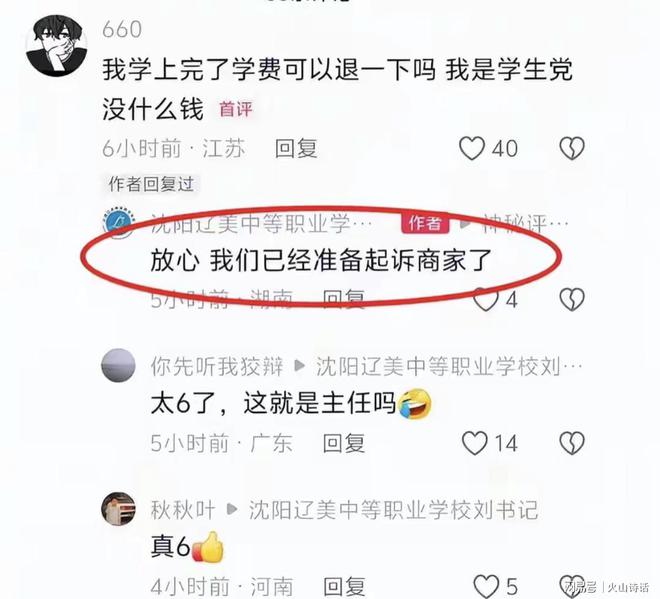Reply to the 河南 comment 真6
660x599 pixels.
pos(343,586)
